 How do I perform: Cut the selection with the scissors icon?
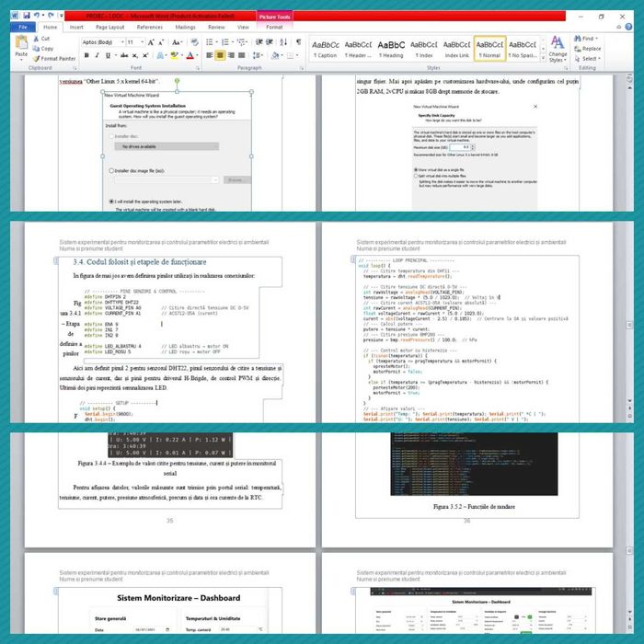(41, 39)
